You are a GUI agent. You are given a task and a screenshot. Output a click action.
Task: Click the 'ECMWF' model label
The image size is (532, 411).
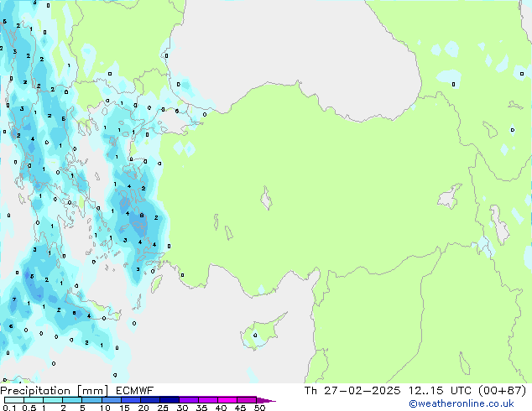[x=134, y=391]
